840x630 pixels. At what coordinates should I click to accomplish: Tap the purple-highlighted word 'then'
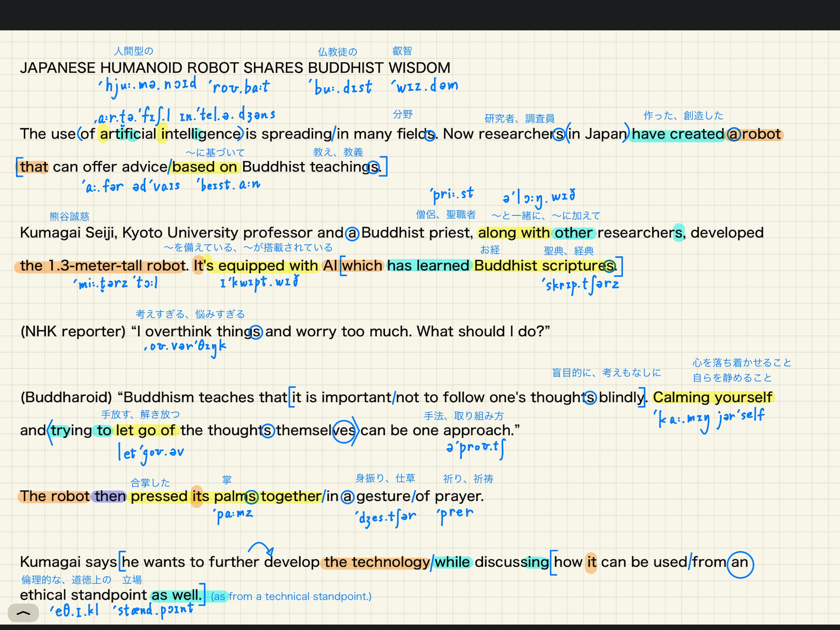click(x=110, y=497)
